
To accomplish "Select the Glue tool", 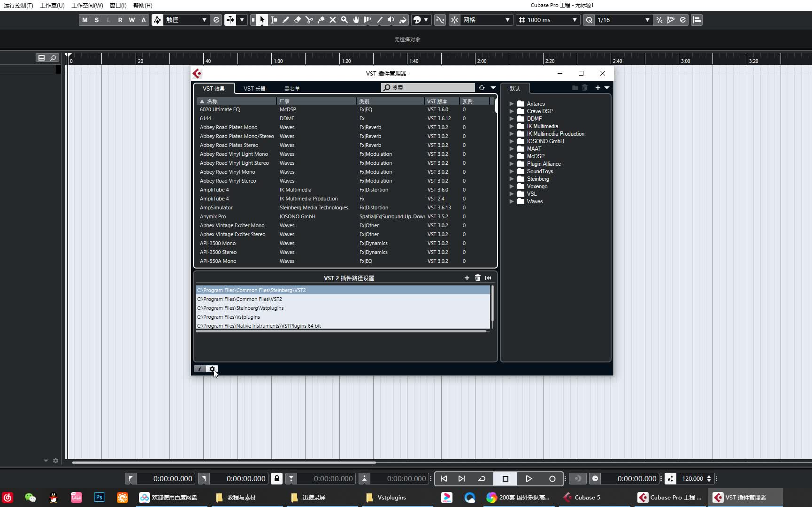I will [x=321, y=20].
